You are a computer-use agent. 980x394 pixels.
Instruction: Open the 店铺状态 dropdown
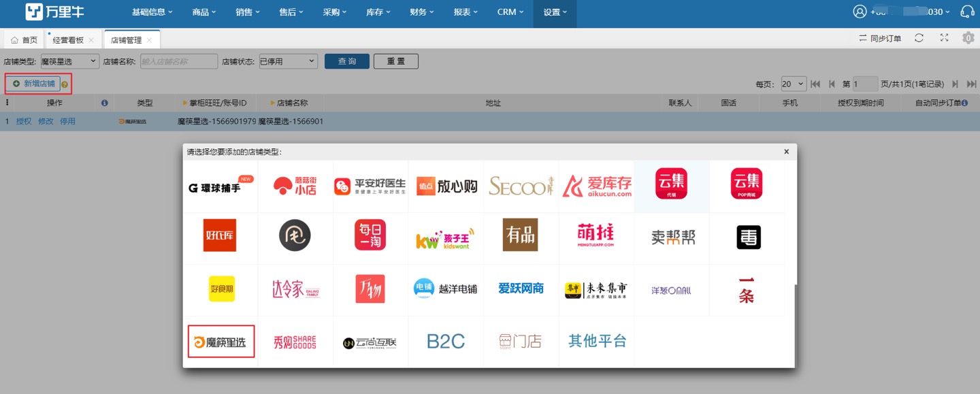[289, 61]
